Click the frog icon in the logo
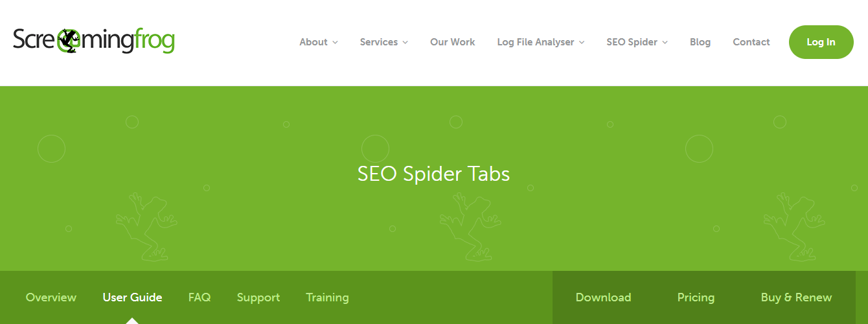Screen dimensions: 868x324 pos(67,42)
